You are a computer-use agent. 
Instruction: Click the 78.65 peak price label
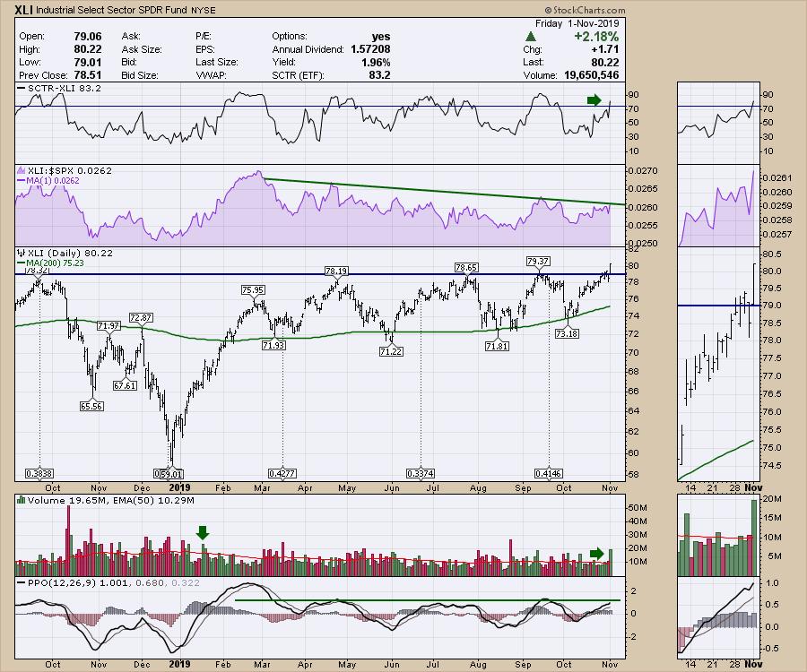pos(465,267)
